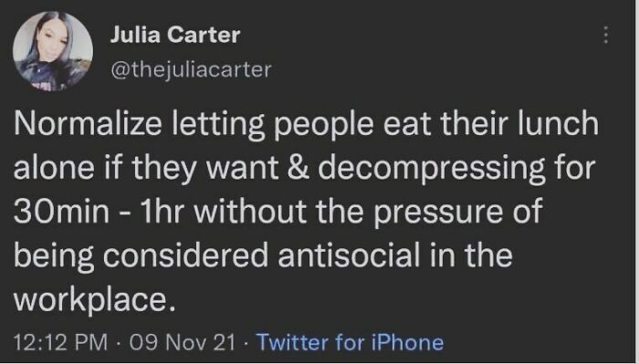Image resolution: width=639 pixels, height=364 pixels.
Task: Open Julia Carter's round profile picture
Action: pos(53,50)
